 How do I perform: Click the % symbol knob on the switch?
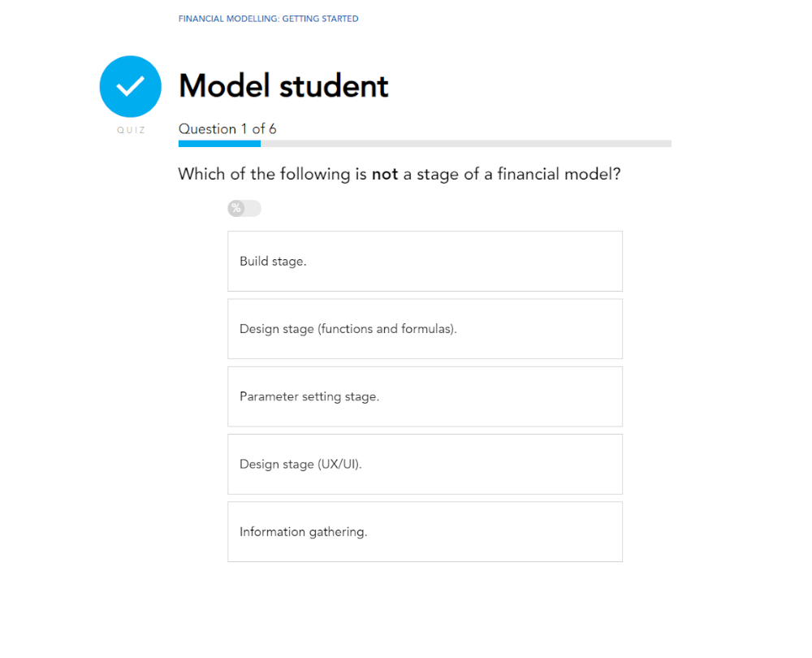coord(236,209)
